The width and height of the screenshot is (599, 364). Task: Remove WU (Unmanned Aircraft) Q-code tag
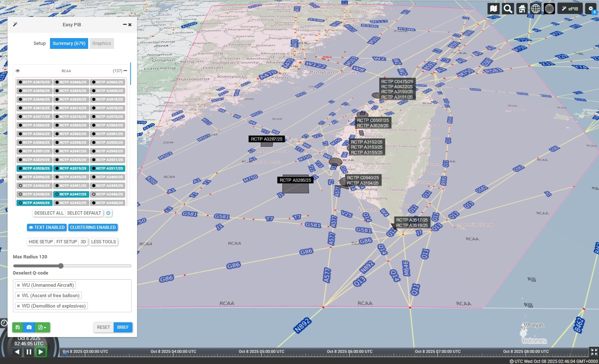pos(18,285)
